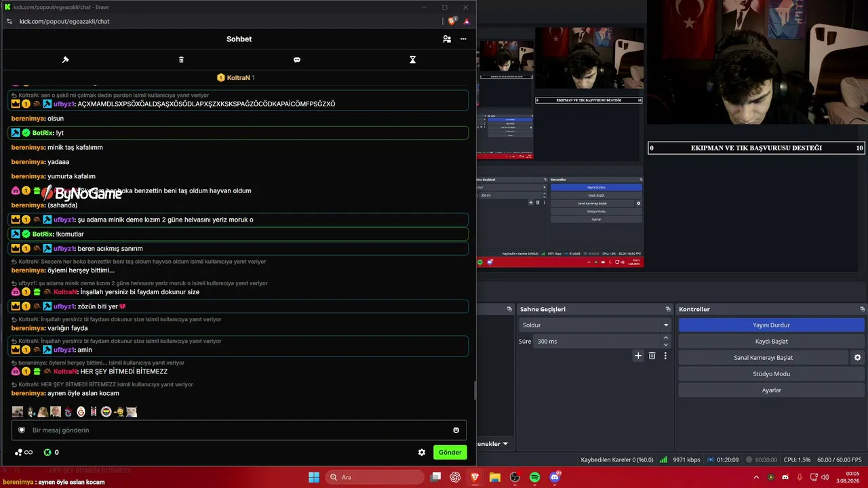The width and height of the screenshot is (868, 488).
Task: Open Ayarlar in Kontroller panel
Action: click(771, 390)
